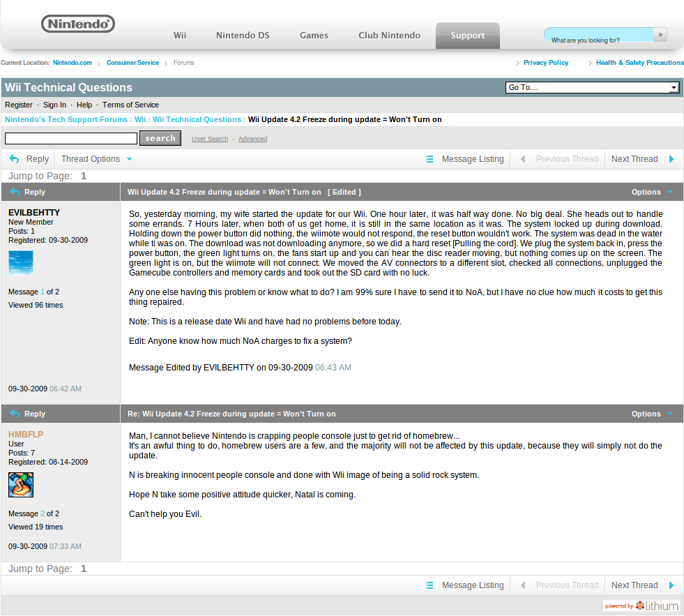Click the Register menu link
The image size is (684, 616).
[x=19, y=105]
